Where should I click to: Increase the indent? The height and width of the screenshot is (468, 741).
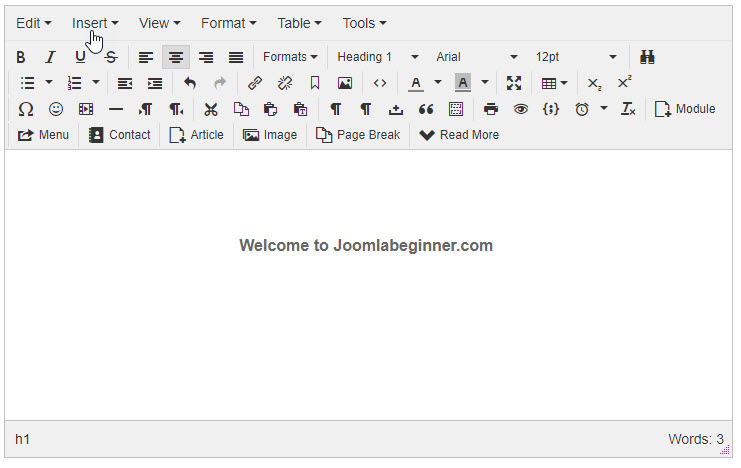point(155,83)
